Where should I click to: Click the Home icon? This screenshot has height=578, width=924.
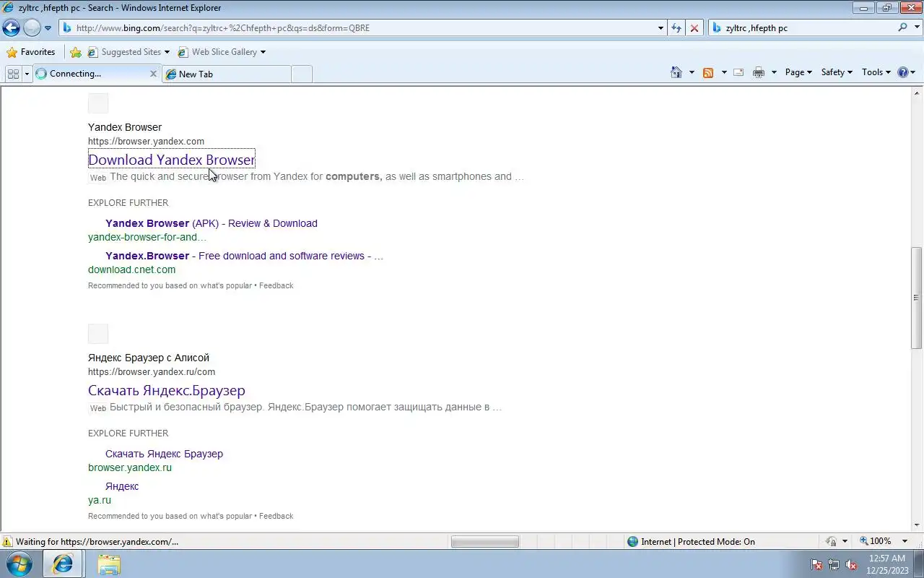(676, 72)
